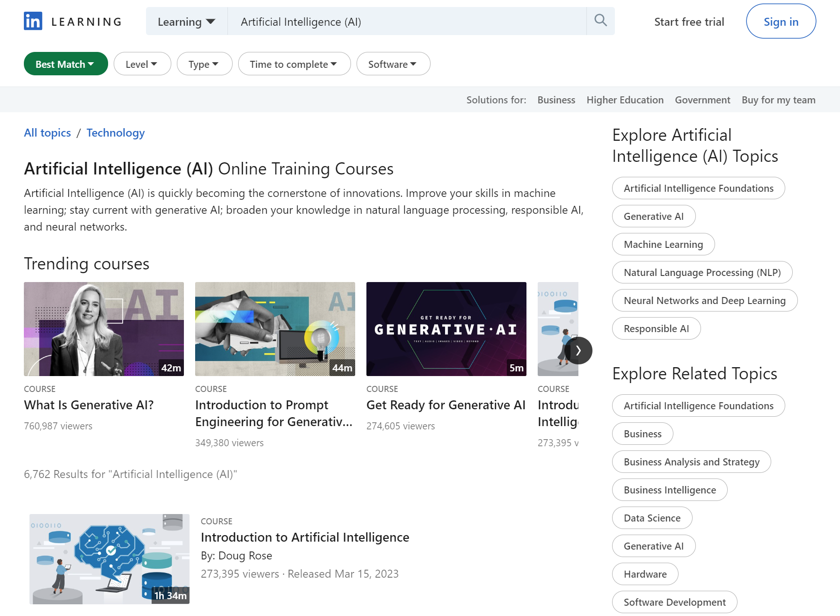Open Introduction to Artificial Intelligence result title
840x616 pixels.
(305, 537)
